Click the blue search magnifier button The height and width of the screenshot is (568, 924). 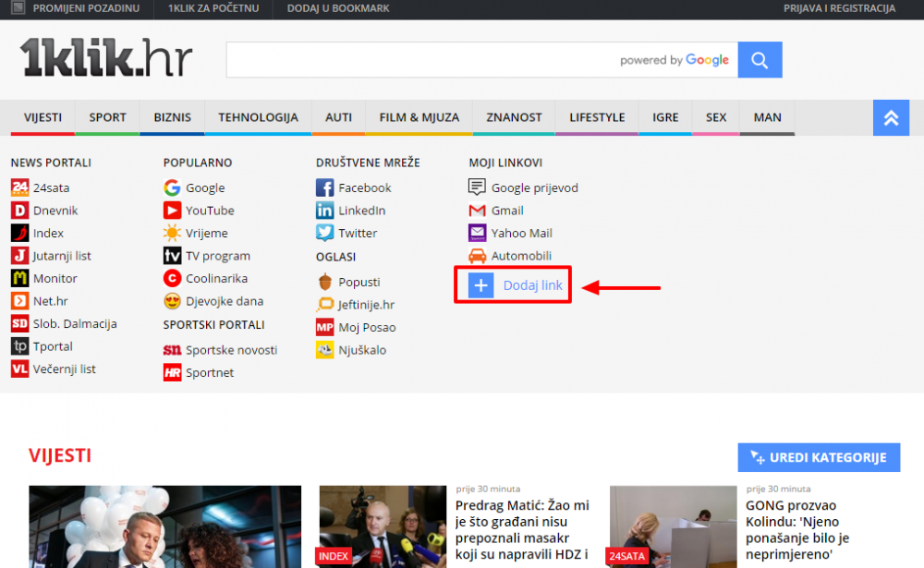point(760,59)
